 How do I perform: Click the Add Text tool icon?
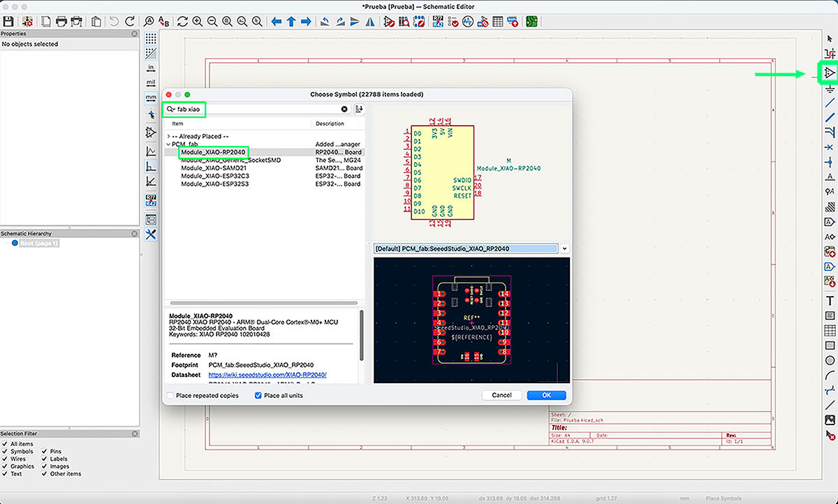coord(830,301)
